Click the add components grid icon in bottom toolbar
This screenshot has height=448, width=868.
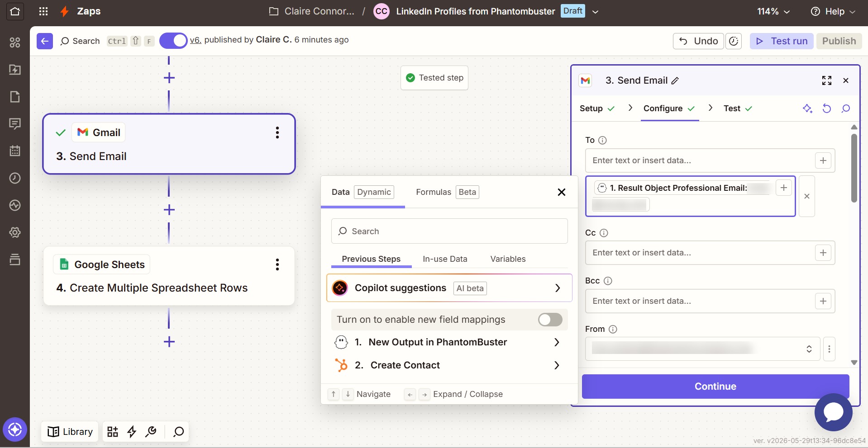click(x=113, y=432)
